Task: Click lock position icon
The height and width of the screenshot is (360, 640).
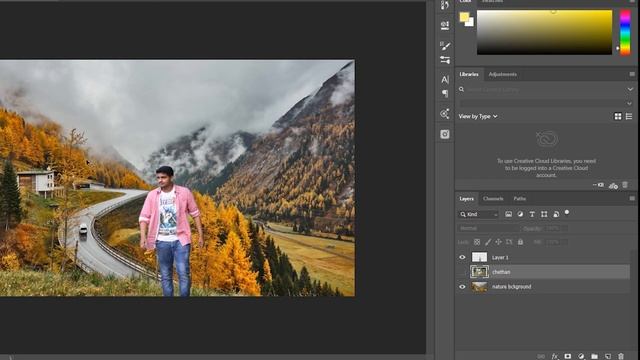Action: pyautogui.click(x=498, y=242)
